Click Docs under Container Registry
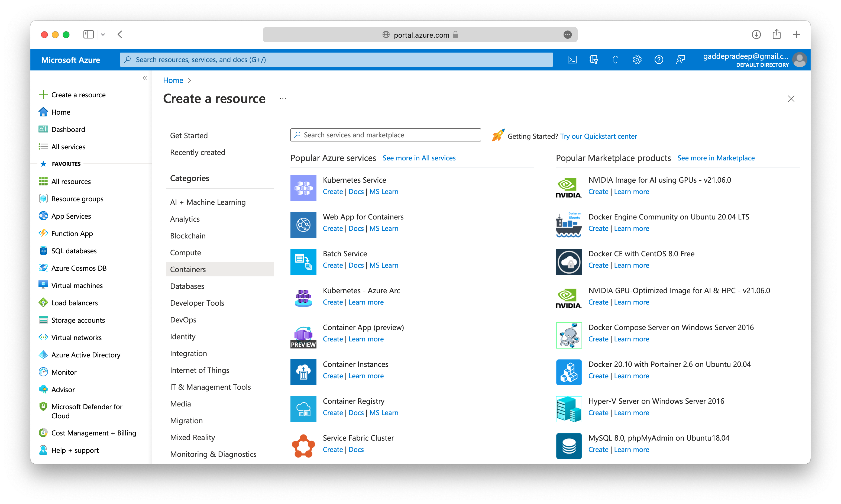Screen dimensions: 841x504 tap(356, 413)
